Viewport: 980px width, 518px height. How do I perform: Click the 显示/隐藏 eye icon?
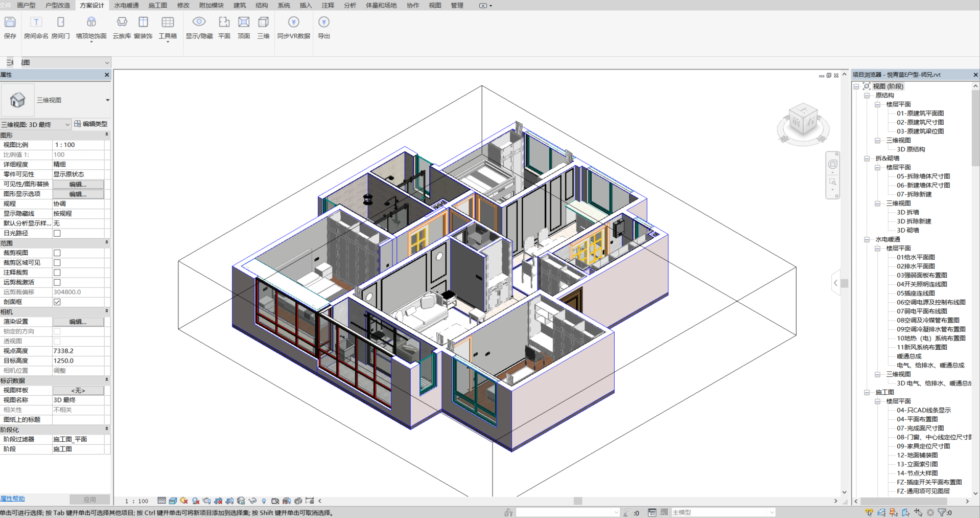(199, 22)
